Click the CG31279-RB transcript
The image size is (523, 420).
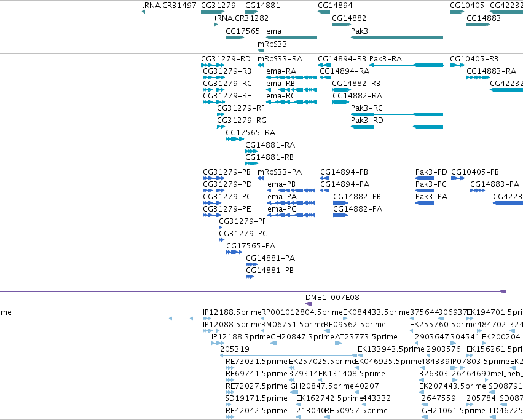[214, 77]
